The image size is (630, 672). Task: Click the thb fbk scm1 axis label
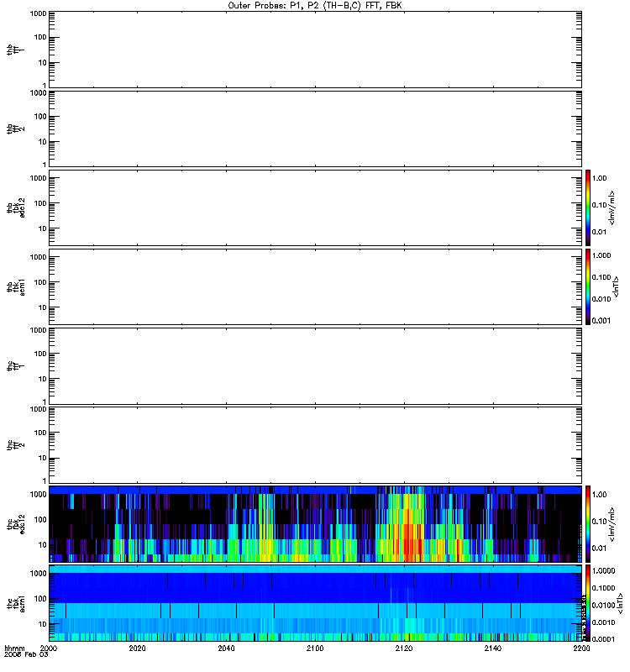point(15,286)
